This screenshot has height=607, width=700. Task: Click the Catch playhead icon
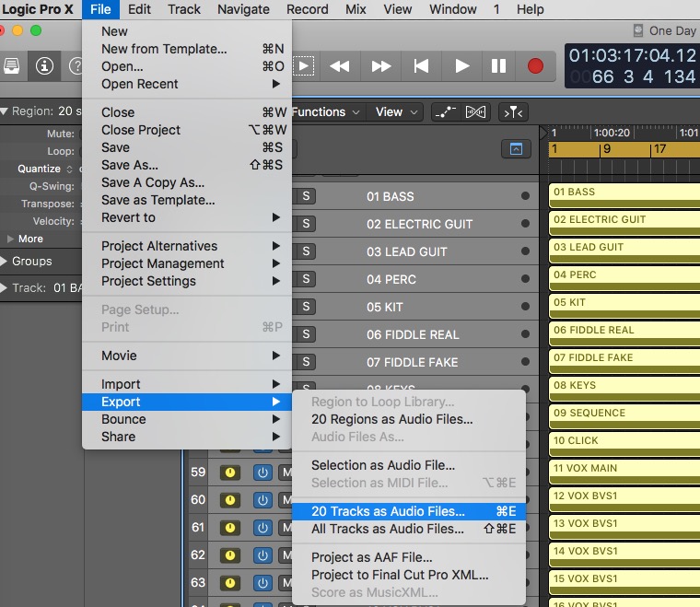coord(513,111)
